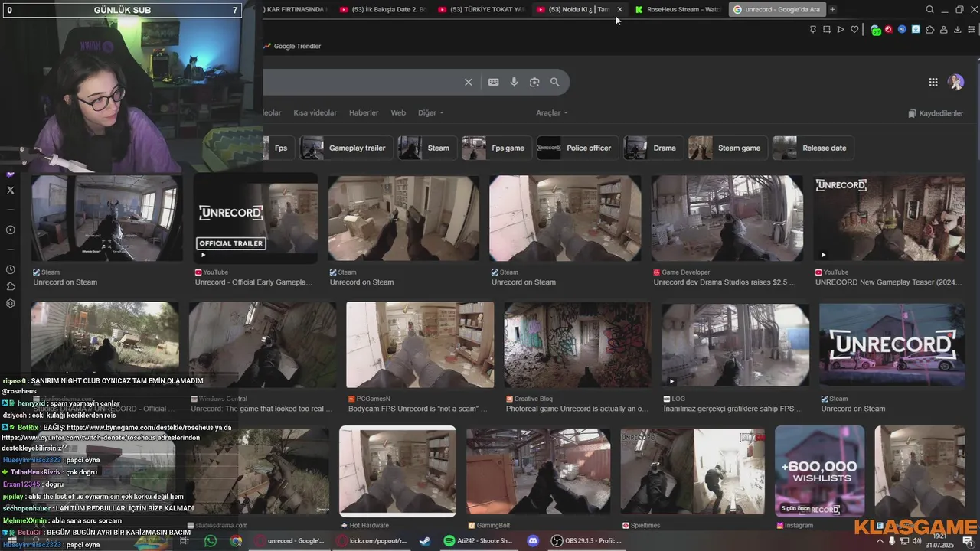Open the Google account avatar menu
Viewport: 980px width, 551px height.
[x=955, y=82]
